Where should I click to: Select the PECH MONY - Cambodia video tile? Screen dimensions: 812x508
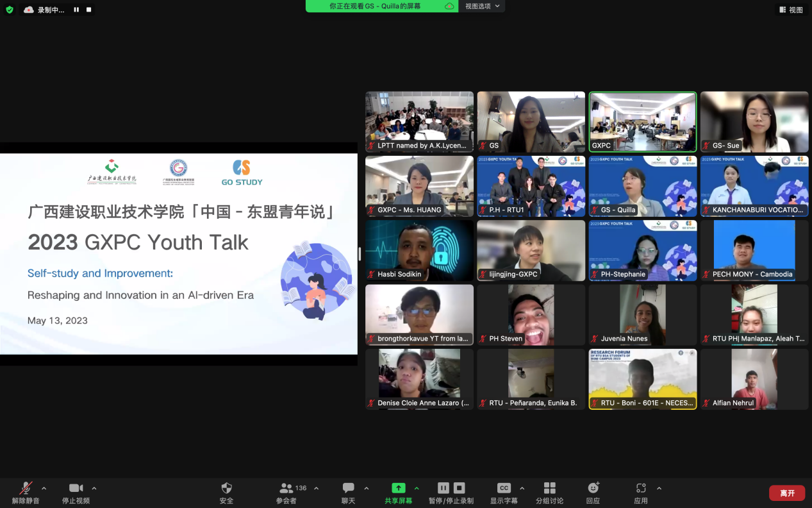(x=754, y=250)
